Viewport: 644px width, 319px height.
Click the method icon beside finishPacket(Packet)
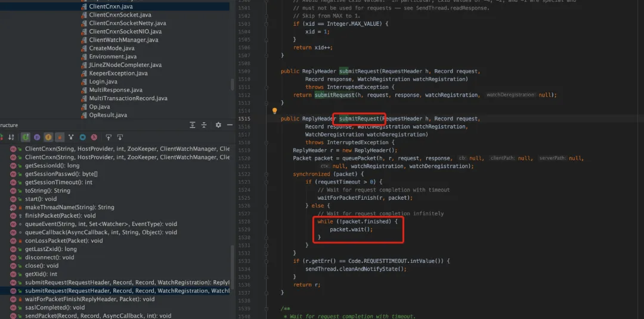(x=13, y=215)
